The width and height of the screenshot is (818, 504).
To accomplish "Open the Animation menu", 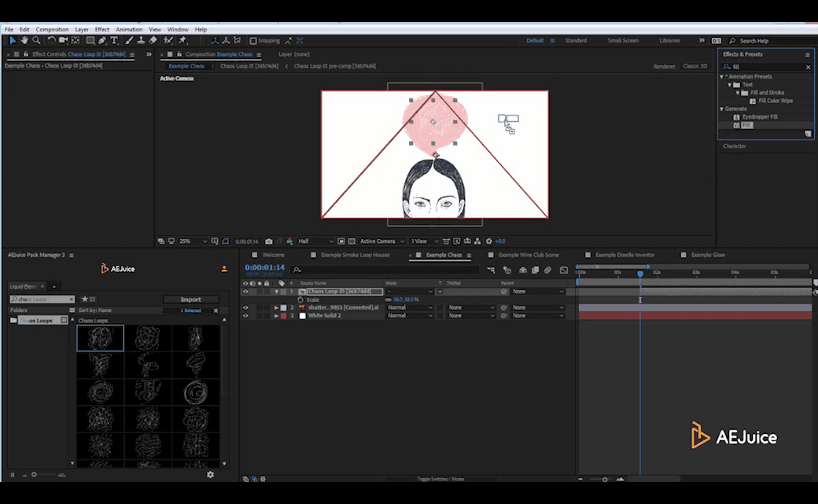I will tap(129, 29).
